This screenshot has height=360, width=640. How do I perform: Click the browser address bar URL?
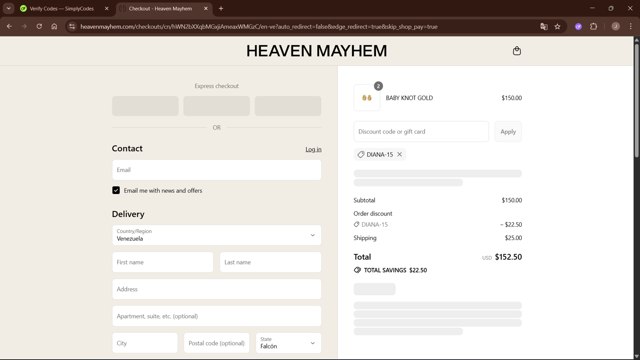259,27
